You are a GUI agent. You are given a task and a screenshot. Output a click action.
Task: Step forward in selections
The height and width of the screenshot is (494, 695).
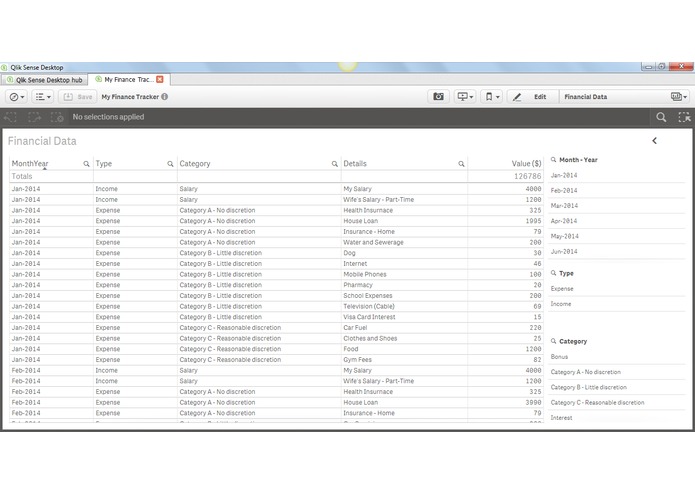(34, 117)
